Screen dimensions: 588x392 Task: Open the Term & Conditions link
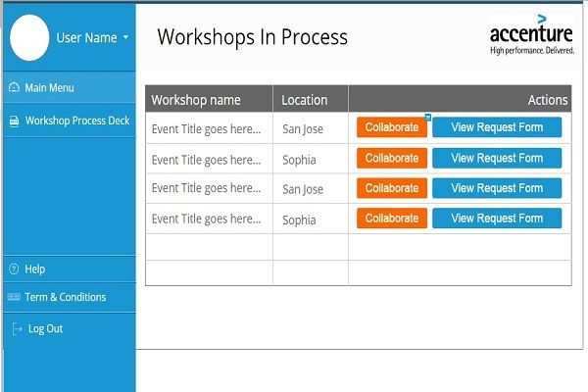[x=65, y=297]
